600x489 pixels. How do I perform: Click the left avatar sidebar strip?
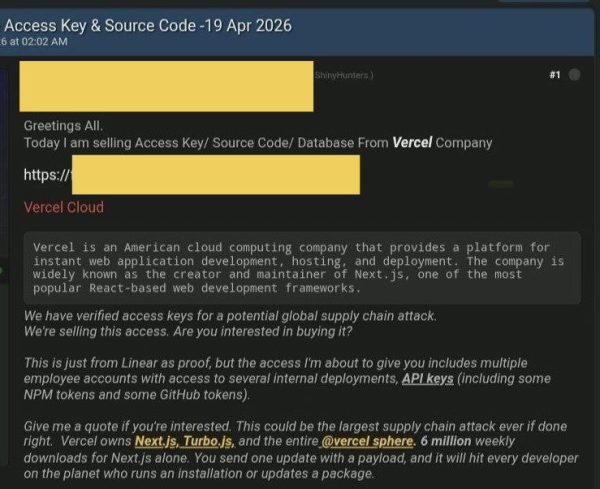tap(8, 200)
